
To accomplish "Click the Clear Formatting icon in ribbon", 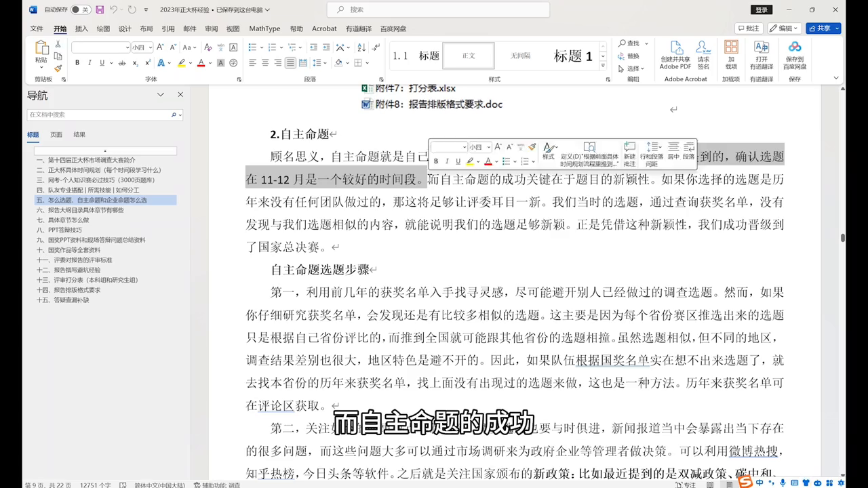I will point(208,47).
